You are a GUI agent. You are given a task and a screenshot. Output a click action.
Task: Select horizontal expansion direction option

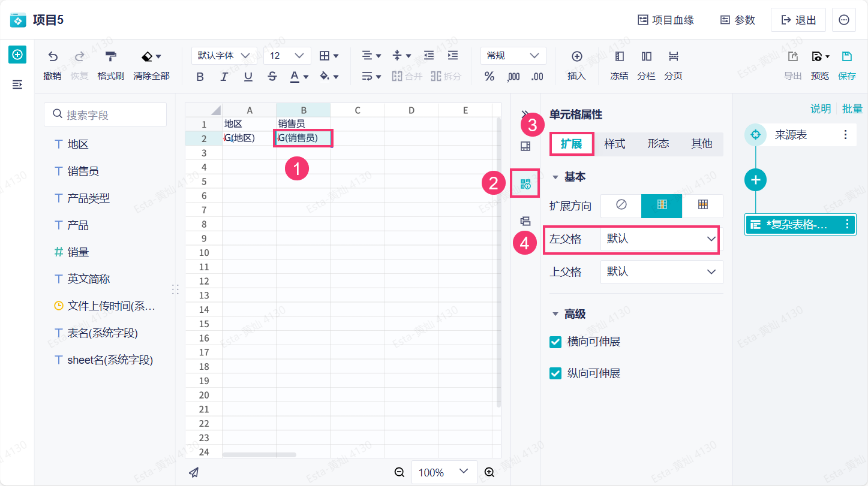[x=702, y=205]
